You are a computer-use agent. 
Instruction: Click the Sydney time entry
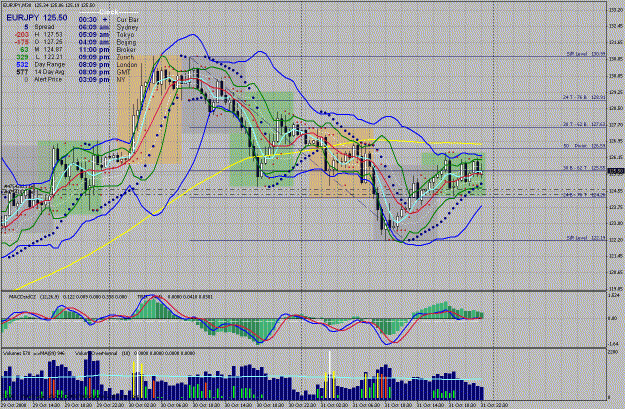click(x=108, y=27)
